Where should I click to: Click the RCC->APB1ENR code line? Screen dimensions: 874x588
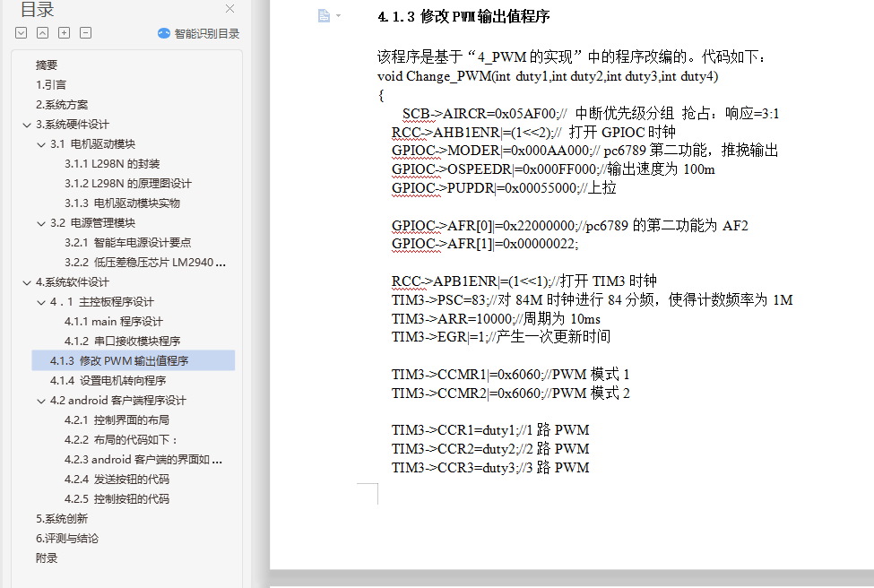pos(524,281)
